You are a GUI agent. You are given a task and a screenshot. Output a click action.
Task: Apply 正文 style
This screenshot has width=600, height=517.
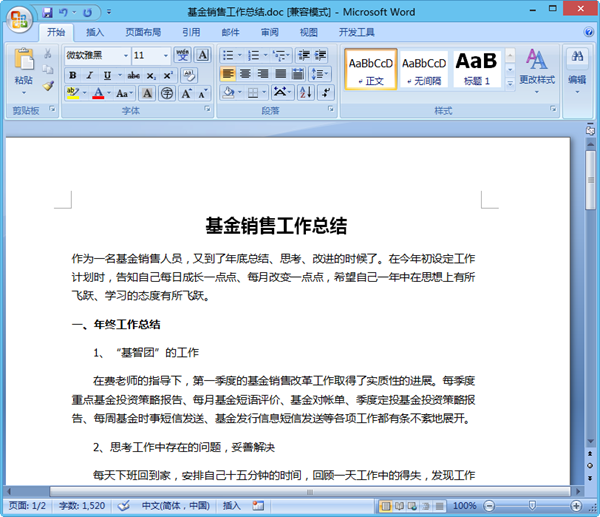[371, 69]
